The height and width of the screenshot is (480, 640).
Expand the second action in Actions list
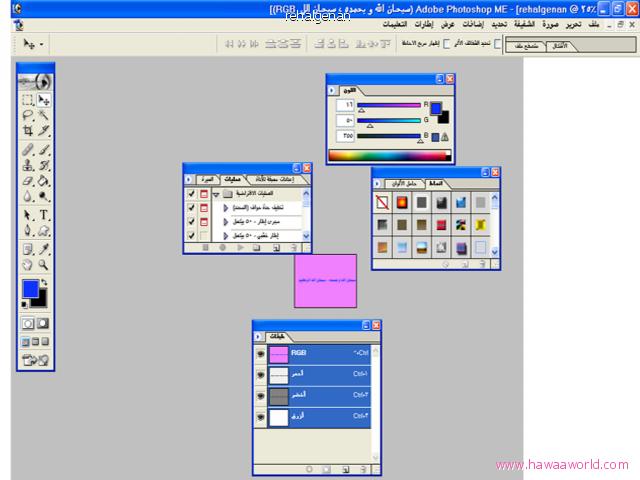226,221
